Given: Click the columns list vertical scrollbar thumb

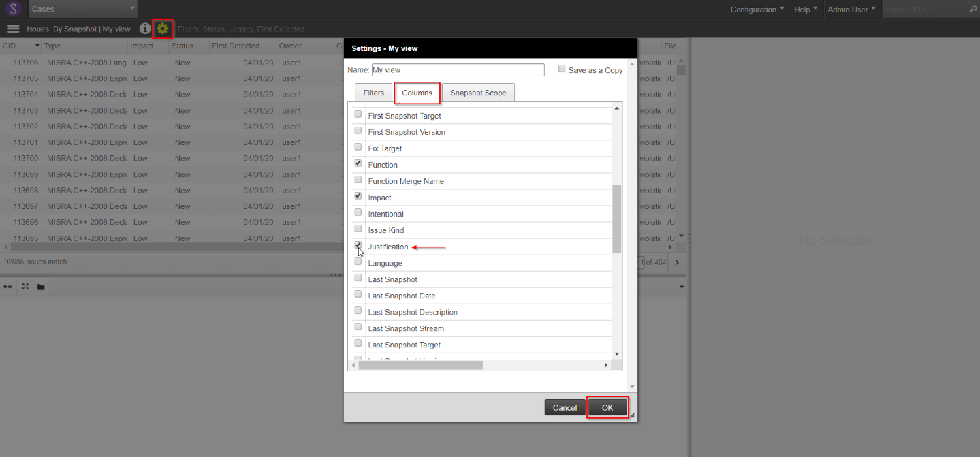Looking at the screenshot, I should pyautogui.click(x=617, y=219).
